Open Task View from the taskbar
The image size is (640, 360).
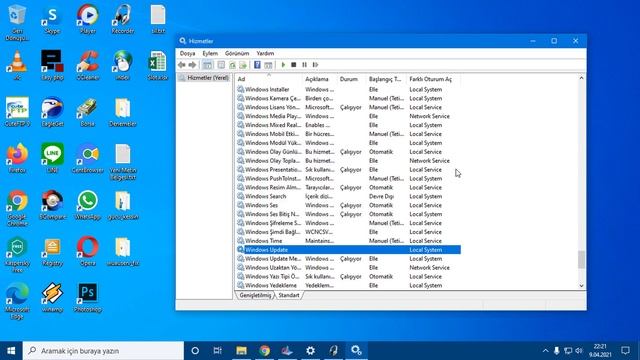[218, 351]
